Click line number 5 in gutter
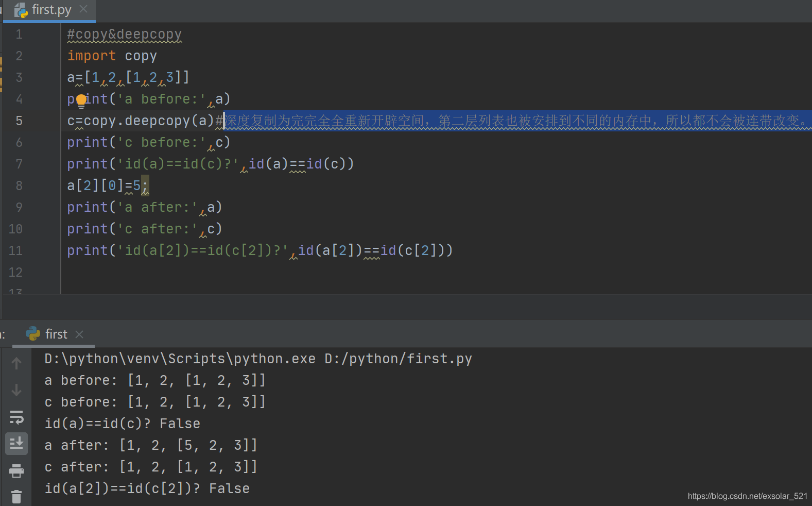Viewport: 812px width, 506px height. pyautogui.click(x=19, y=121)
